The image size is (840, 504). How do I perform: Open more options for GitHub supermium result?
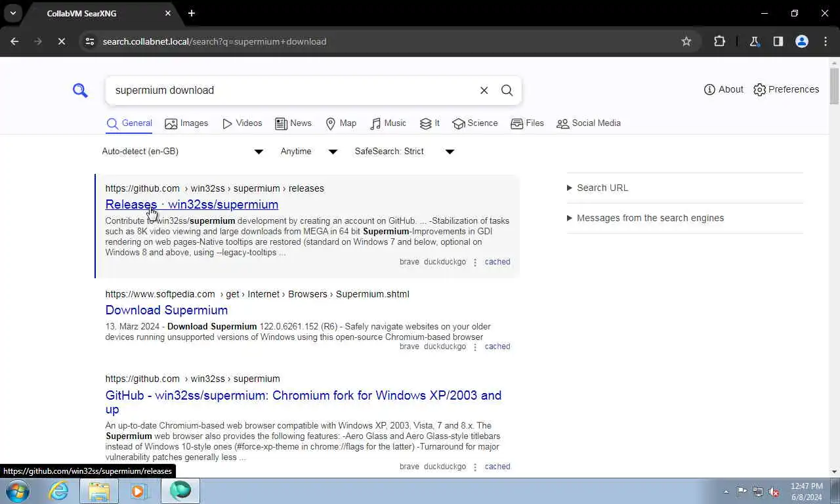tap(475, 467)
